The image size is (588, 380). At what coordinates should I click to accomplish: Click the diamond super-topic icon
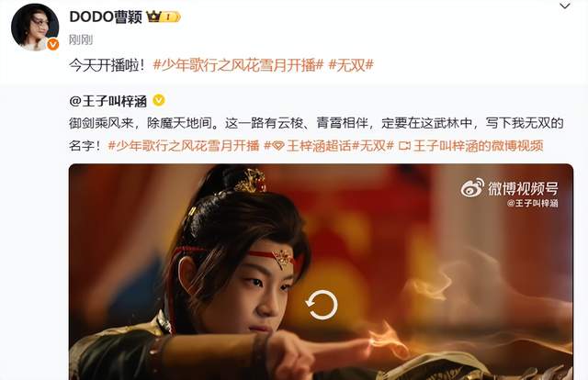(x=277, y=146)
